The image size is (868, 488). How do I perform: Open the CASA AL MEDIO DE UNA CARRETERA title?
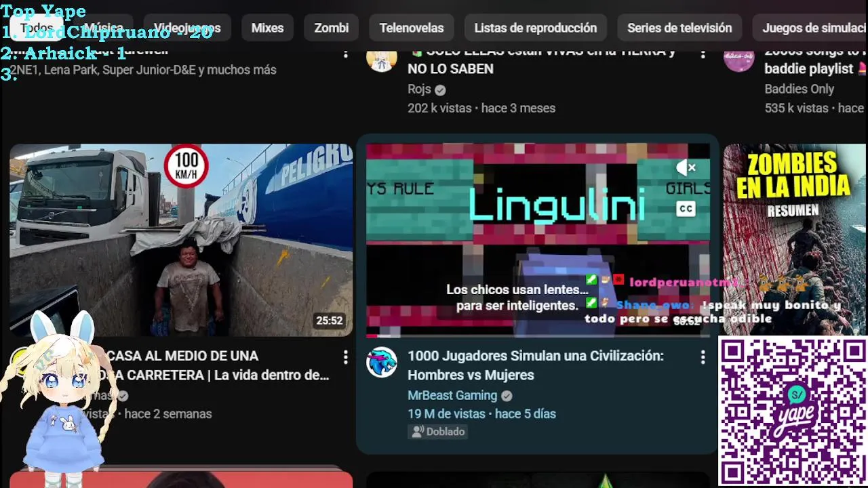216,365
